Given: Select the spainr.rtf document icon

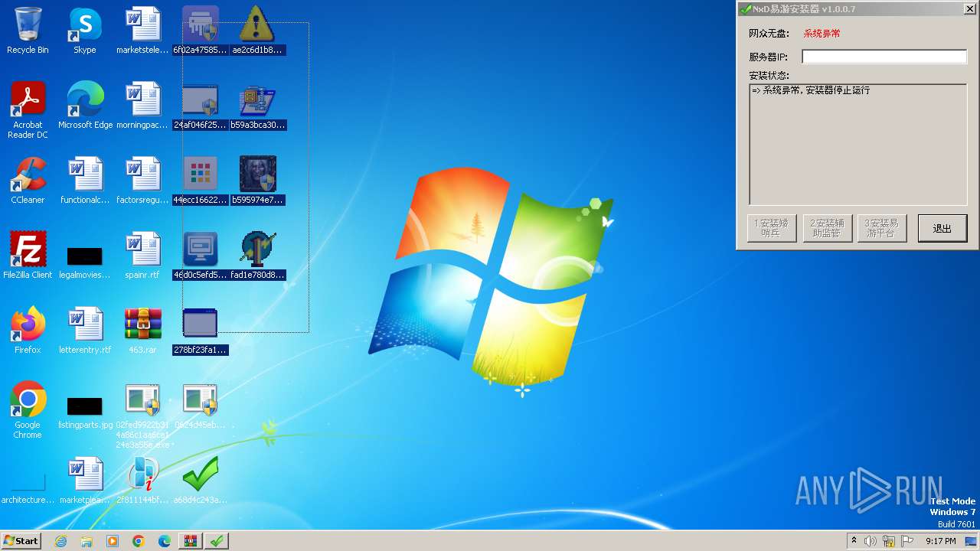Looking at the screenshot, I should point(142,256).
